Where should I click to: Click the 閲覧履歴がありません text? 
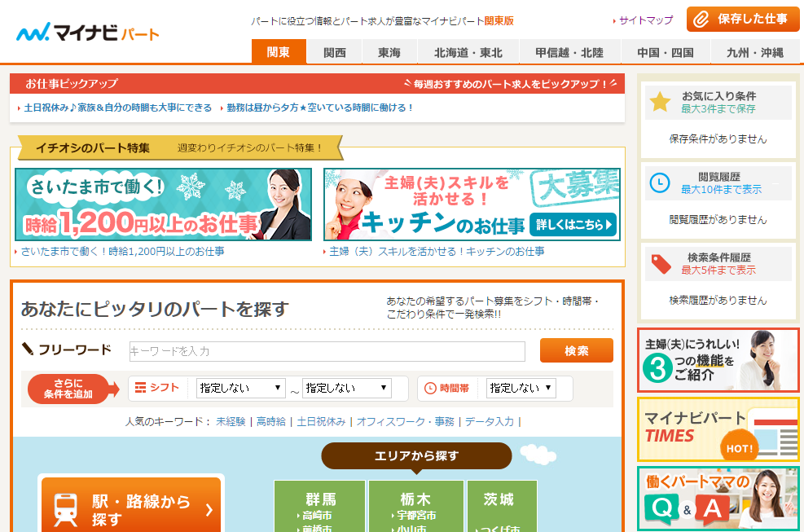point(718,220)
